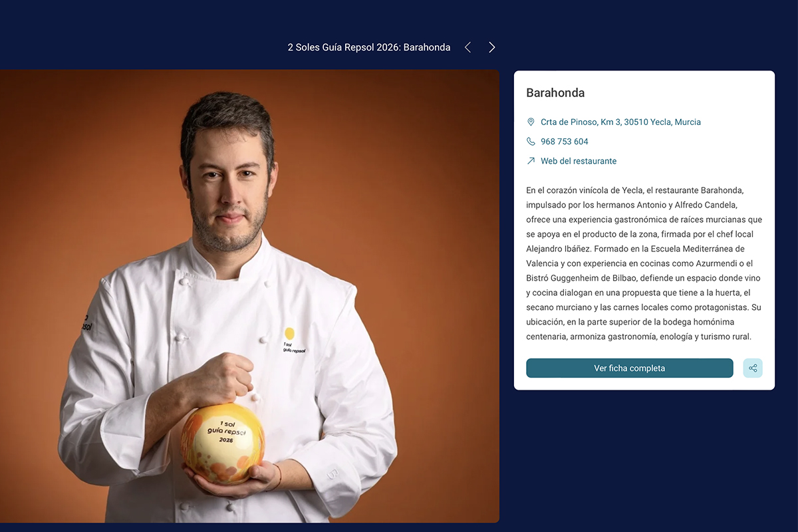Click the telephone handset icon
The height and width of the screenshot is (532, 798).
pos(531,142)
